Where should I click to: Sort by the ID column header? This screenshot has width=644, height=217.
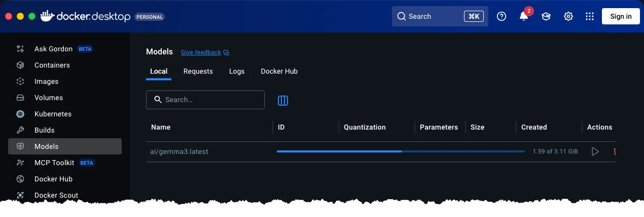click(x=281, y=127)
